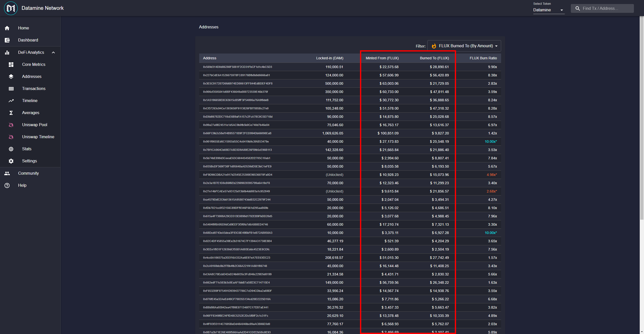Click the DeFi Analytics bar chart icon
644x334 pixels.
point(7,52)
